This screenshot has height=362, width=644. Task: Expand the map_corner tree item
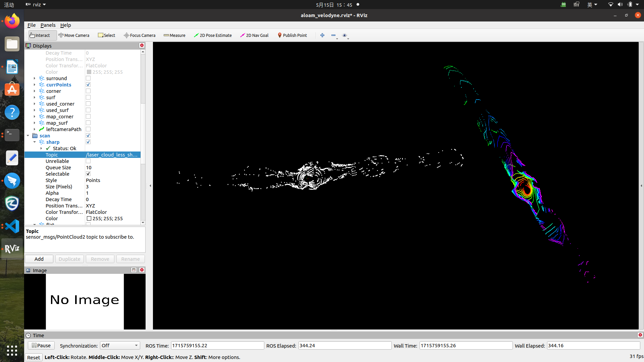pyautogui.click(x=35, y=117)
